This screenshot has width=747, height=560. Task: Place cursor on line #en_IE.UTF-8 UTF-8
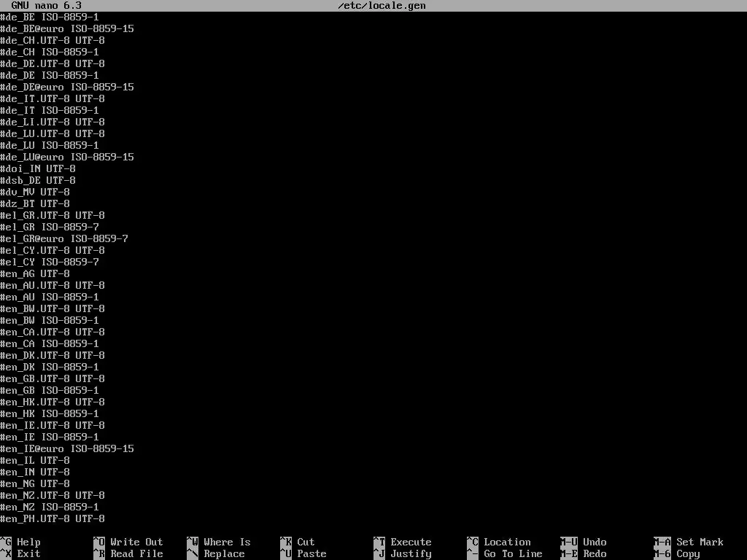(x=53, y=425)
